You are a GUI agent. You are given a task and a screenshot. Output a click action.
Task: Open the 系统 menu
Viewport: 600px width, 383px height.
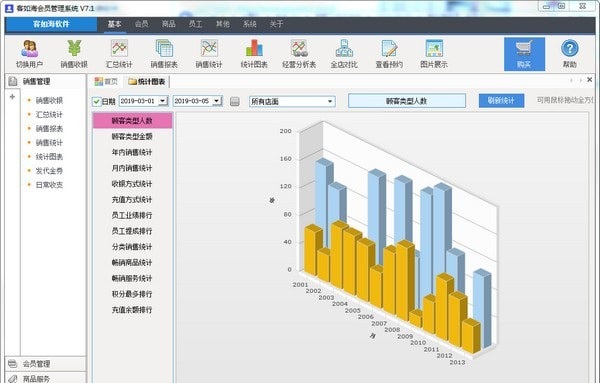(249, 24)
